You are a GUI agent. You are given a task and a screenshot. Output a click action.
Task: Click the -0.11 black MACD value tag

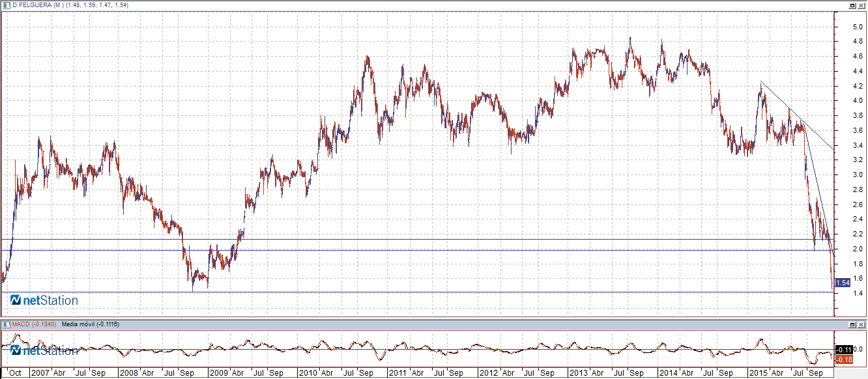pyautogui.click(x=842, y=350)
